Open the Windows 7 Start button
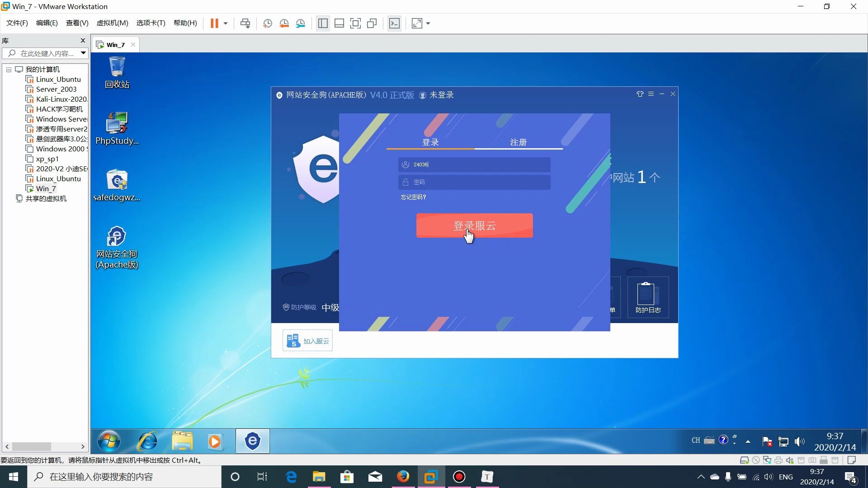 [x=109, y=441]
